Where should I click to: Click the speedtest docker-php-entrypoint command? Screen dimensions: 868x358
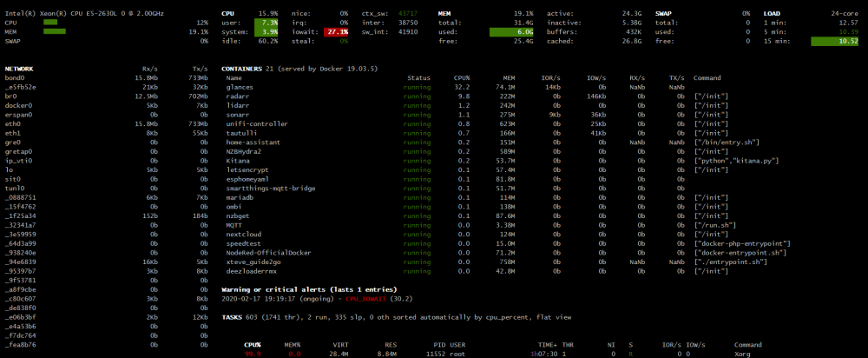pos(742,243)
